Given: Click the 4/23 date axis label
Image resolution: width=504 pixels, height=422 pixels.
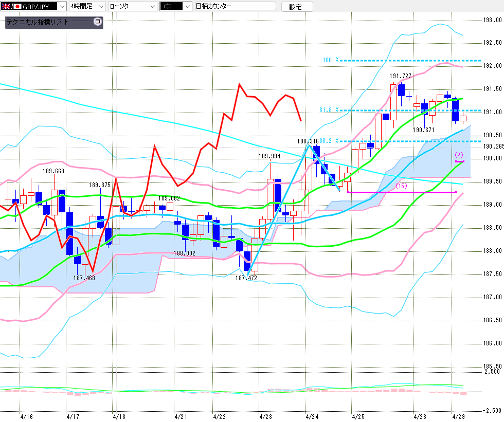Looking at the screenshot, I should (x=265, y=416).
